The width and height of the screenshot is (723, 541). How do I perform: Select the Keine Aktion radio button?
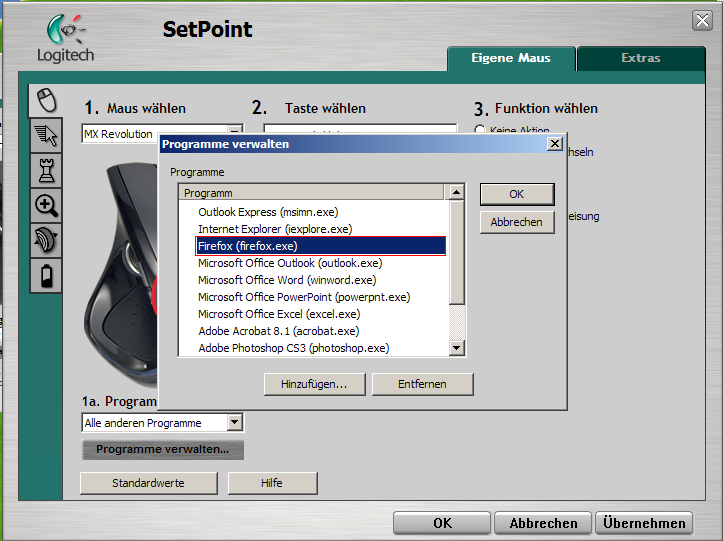coord(480,130)
